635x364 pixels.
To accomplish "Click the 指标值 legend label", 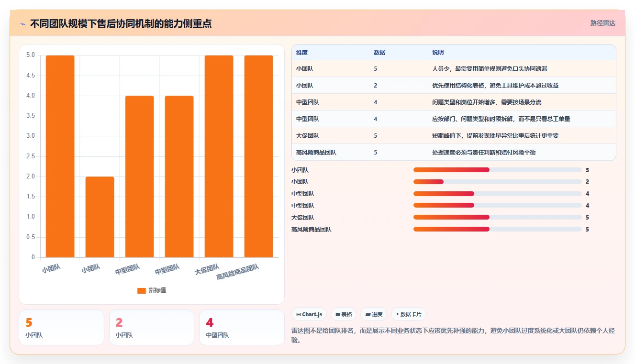I will [157, 290].
